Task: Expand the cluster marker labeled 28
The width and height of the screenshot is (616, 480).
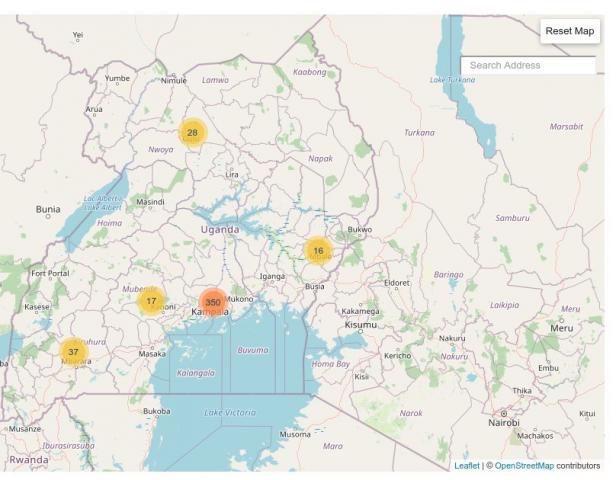Action: [192, 132]
